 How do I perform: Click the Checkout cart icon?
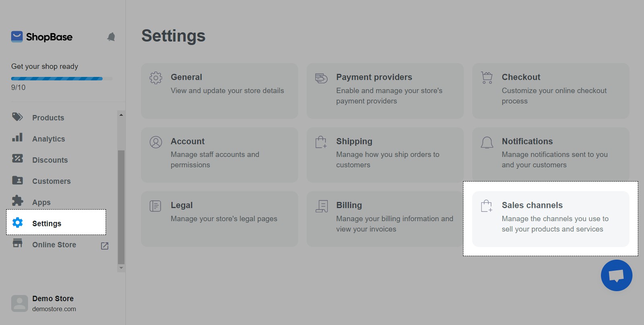pos(487,77)
